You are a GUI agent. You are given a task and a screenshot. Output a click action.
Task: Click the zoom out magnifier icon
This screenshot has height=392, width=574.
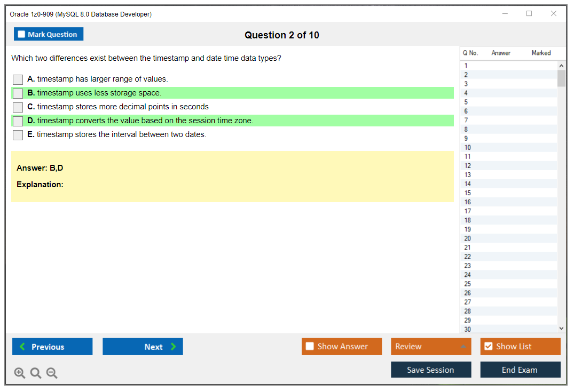click(x=52, y=373)
